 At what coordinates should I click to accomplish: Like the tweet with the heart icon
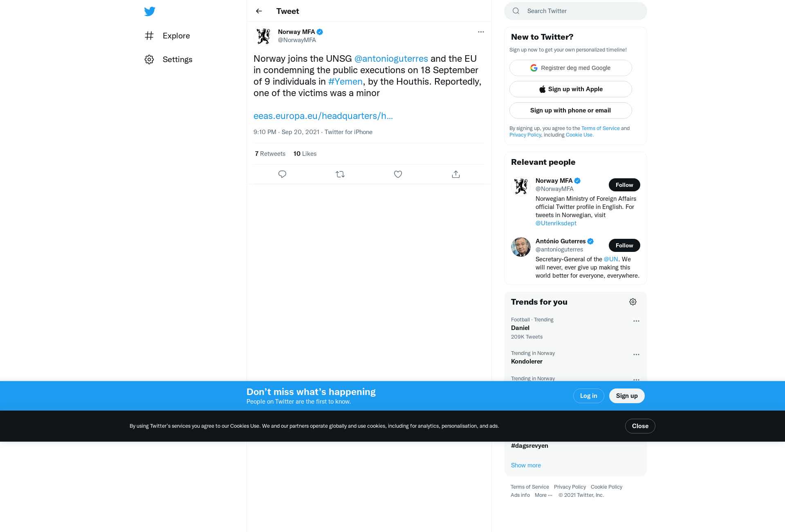(398, 174)
